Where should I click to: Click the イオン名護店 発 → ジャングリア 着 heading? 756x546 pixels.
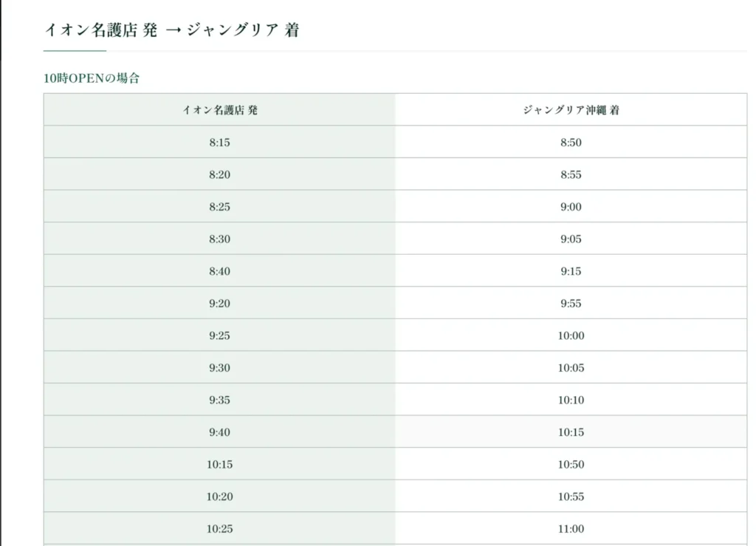pos(171,30)
